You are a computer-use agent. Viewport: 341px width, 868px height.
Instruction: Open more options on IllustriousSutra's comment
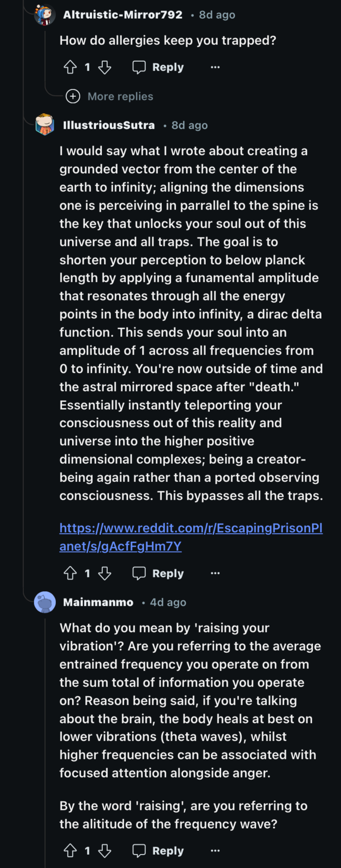(215, 573)
